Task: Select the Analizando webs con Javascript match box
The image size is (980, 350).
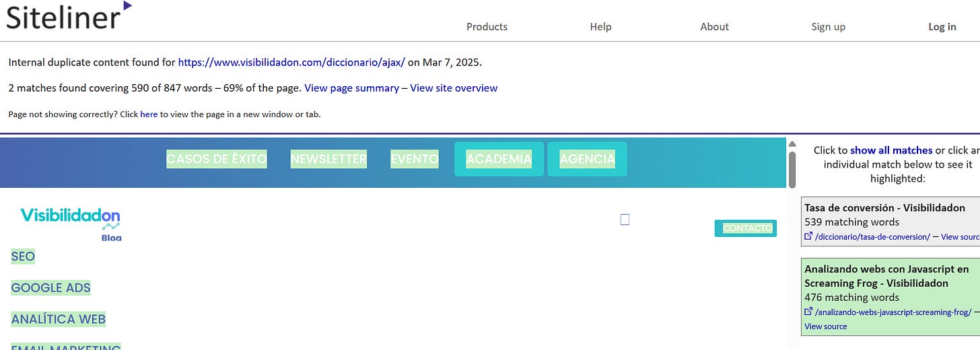Action: point(891,297)
